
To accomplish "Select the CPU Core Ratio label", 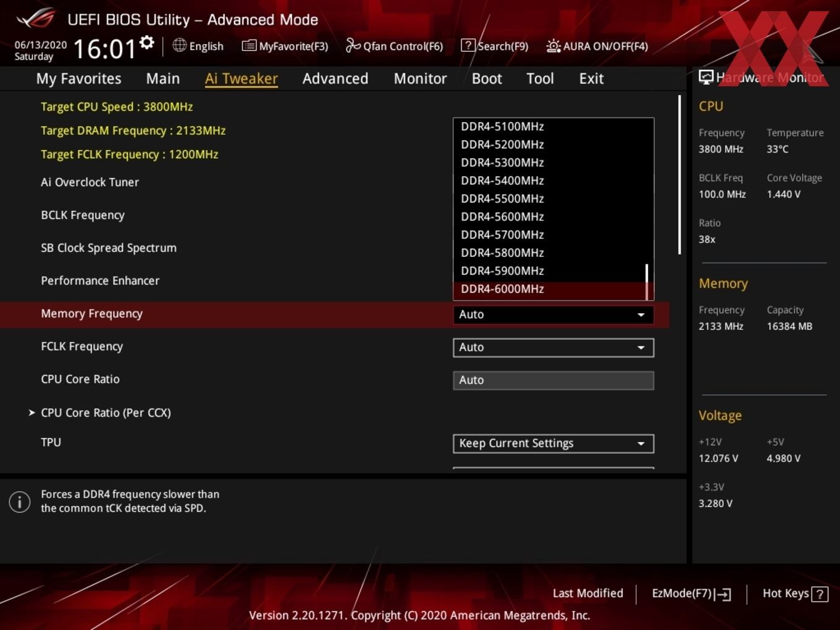I will click(80, 379).
